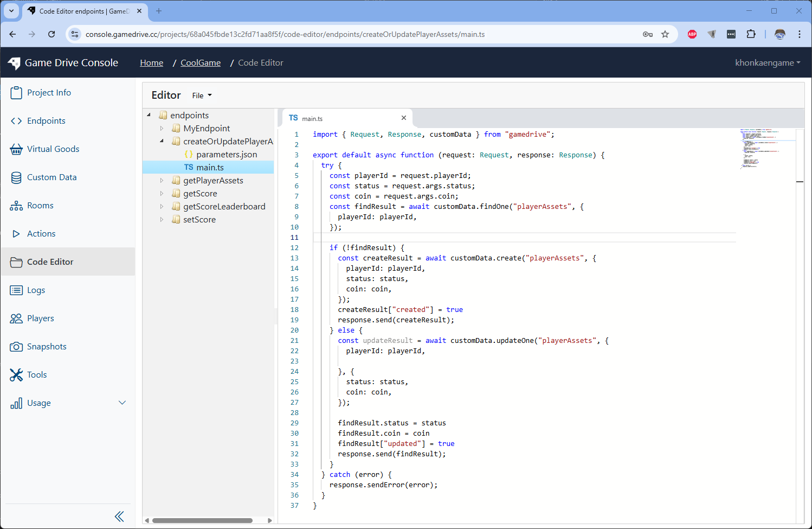Open the Snapshots section icon
812x529 pixels.
[x=16, y=346]
